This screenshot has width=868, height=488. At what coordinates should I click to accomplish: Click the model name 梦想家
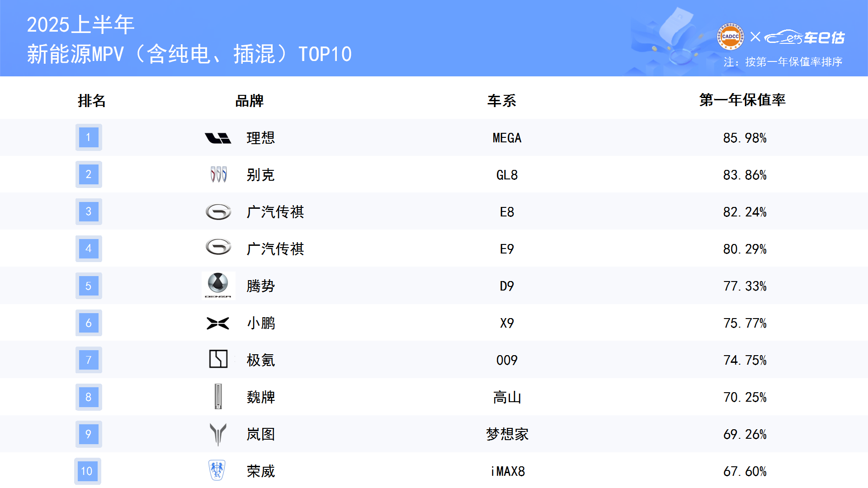coord(507,434)
